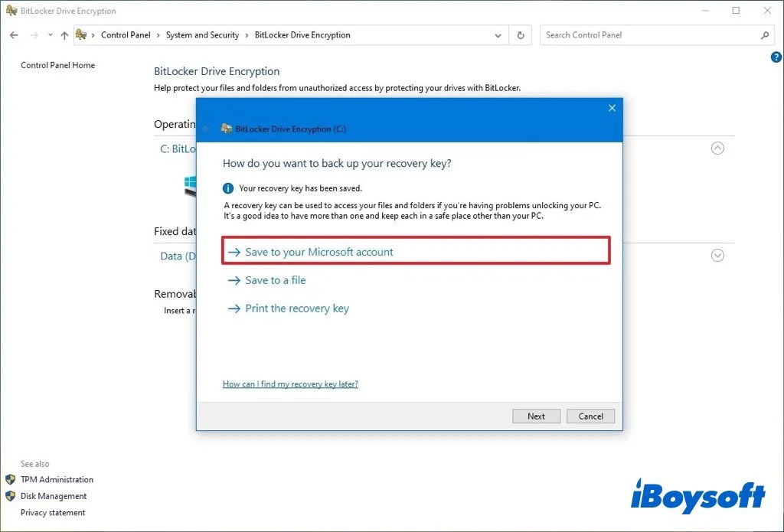
Task: Click the Next button in the wizard
Action: [x=536, y=416]
